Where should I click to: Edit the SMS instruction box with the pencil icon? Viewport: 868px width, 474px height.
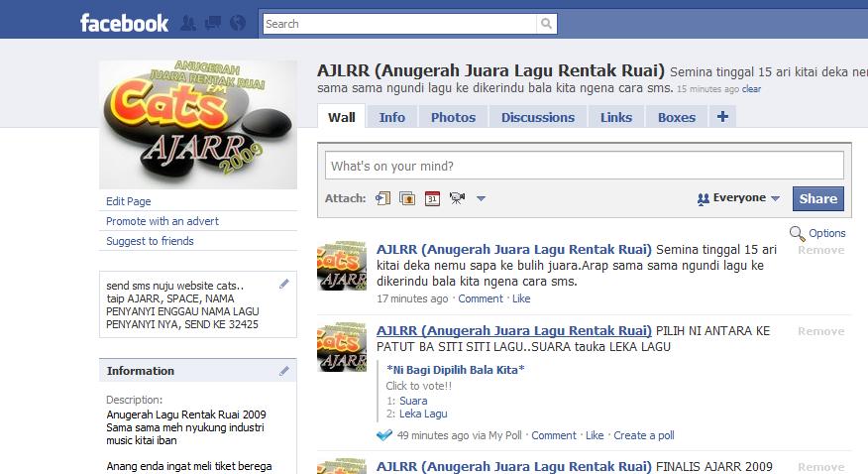click(x=284, y=284)
